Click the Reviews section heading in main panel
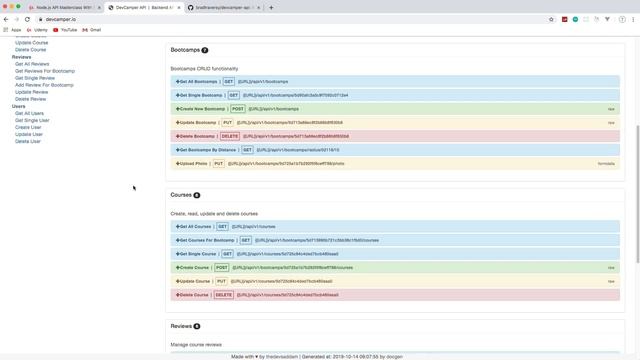 (x=181, y=326)
